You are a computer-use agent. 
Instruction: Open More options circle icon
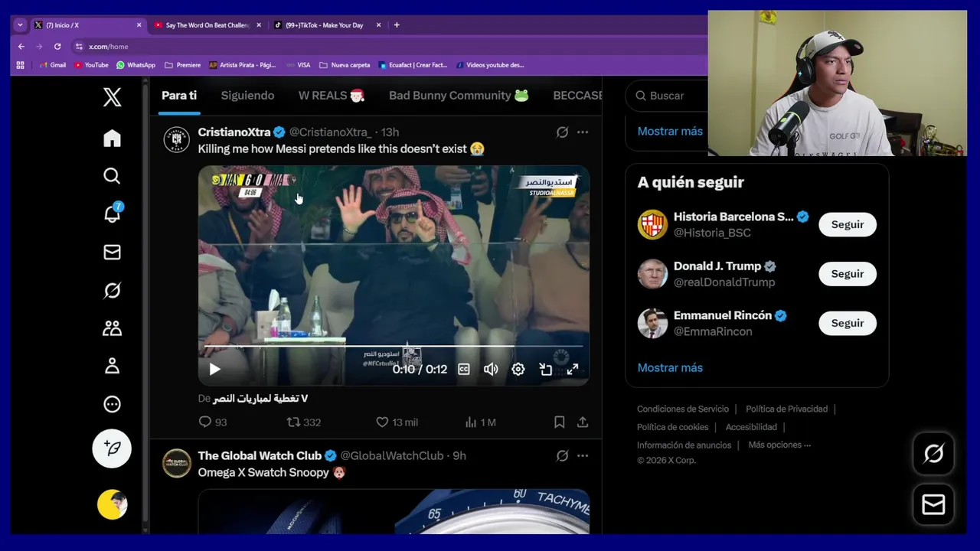[x=112, y=404]
